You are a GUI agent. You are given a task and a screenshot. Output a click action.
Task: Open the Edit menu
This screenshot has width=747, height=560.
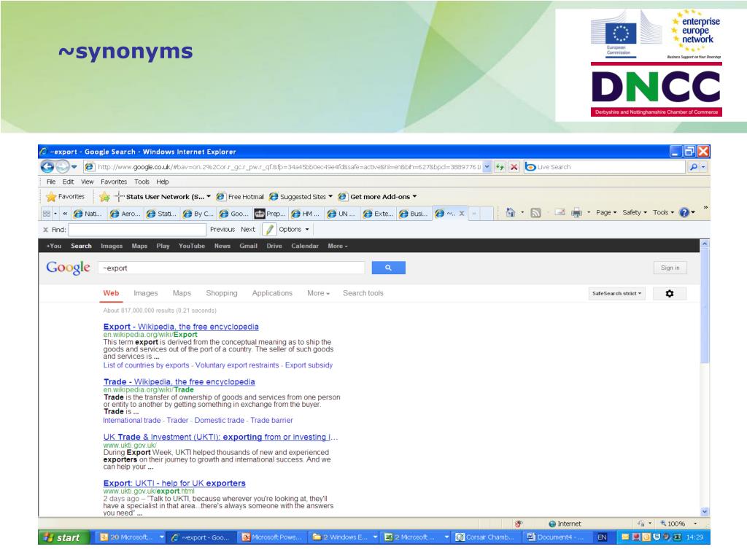pyautogui.click(x=68, y=182)
